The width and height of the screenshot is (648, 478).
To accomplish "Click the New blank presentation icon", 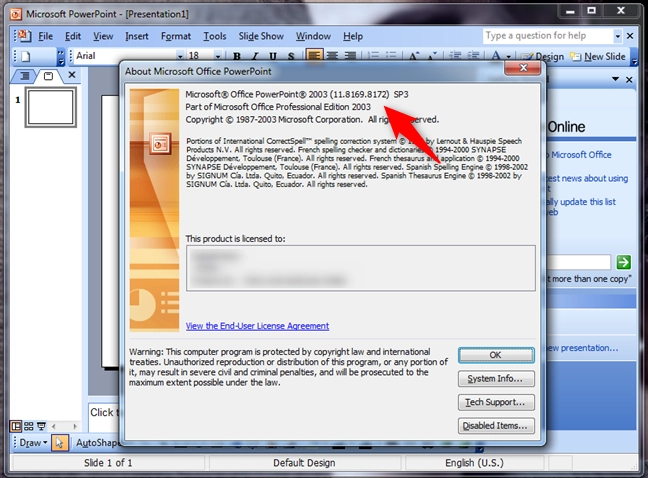I will pyautogui.click(x=26, y=56).
